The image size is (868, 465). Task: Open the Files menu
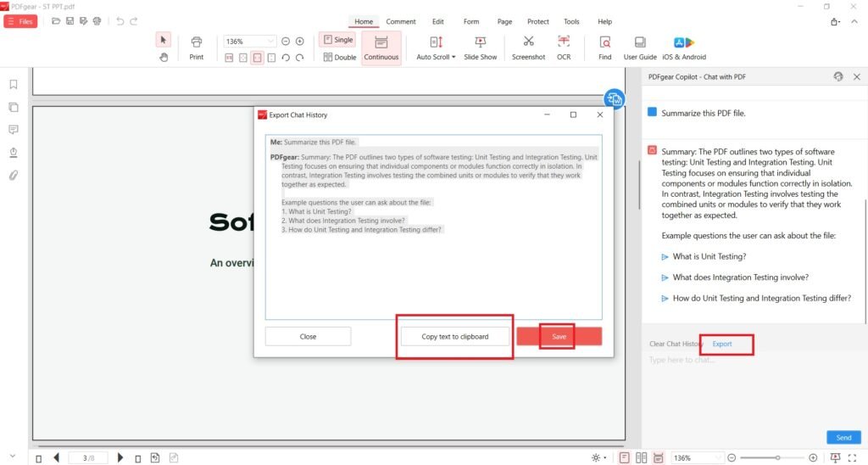click(x=20, y=21)
